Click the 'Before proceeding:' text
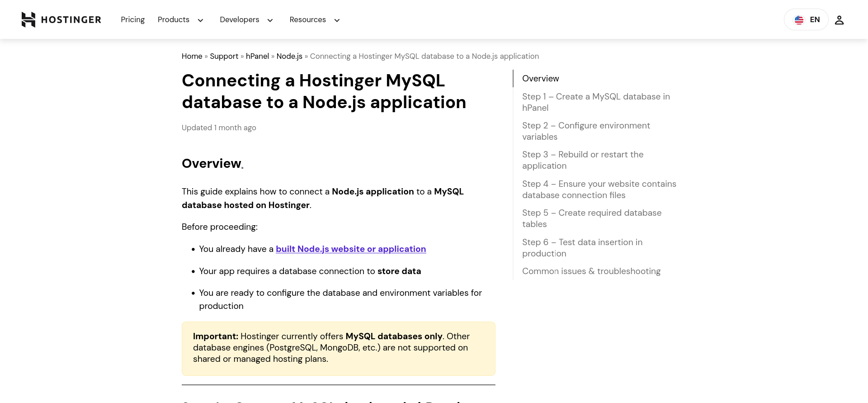 [220, 227]
